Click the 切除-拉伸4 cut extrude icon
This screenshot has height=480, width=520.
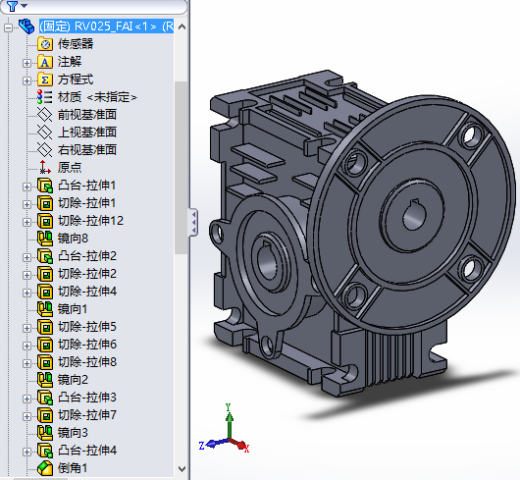coord(45,292)
